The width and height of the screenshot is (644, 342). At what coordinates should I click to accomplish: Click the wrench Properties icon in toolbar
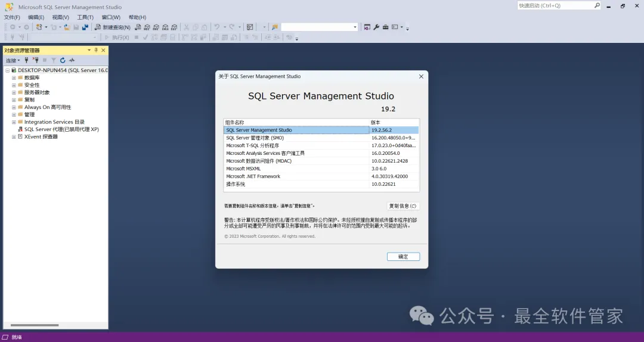(x=376, y=27)
